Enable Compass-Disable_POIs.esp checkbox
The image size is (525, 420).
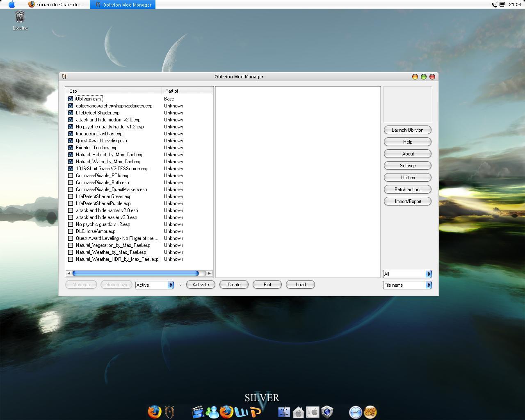point(71,176)
